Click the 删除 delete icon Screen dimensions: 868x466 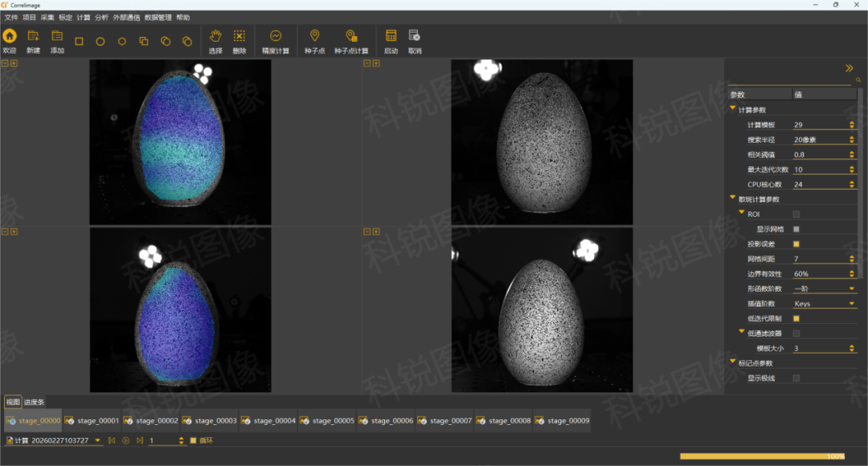click(x=240, y=36)
